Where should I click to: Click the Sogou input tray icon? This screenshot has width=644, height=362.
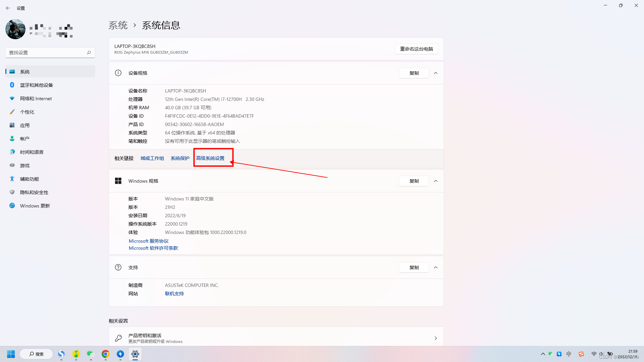point(581,354)
